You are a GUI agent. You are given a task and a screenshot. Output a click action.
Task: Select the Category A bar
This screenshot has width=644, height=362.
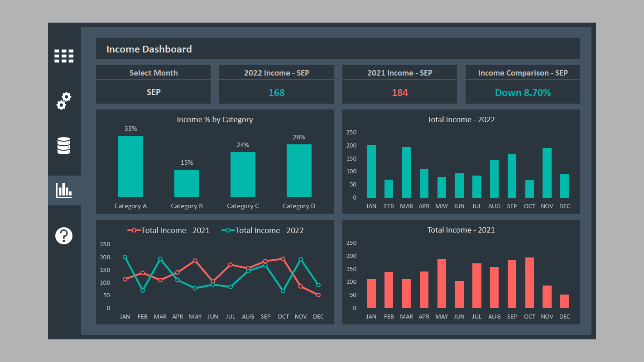point(130,166)
